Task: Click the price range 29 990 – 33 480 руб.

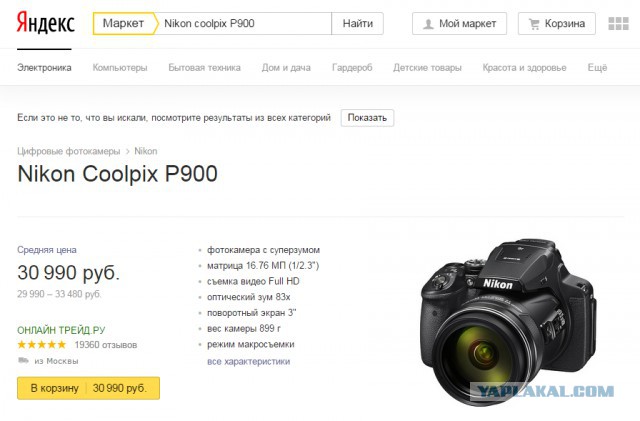Action: pos(59,294)
